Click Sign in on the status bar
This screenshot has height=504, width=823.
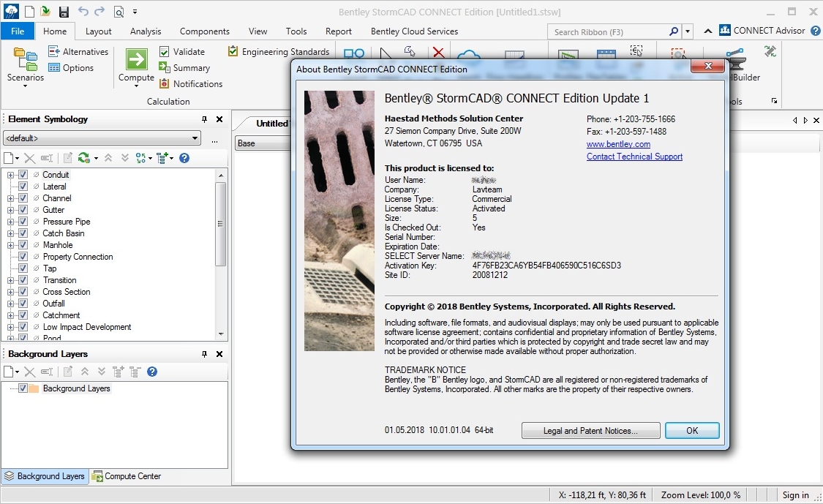pos(795,495)
